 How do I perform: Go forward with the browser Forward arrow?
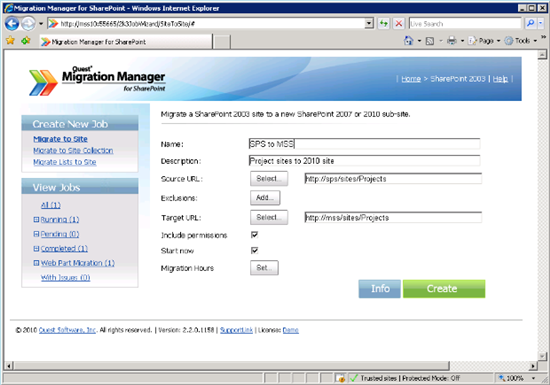click(28, 23)
